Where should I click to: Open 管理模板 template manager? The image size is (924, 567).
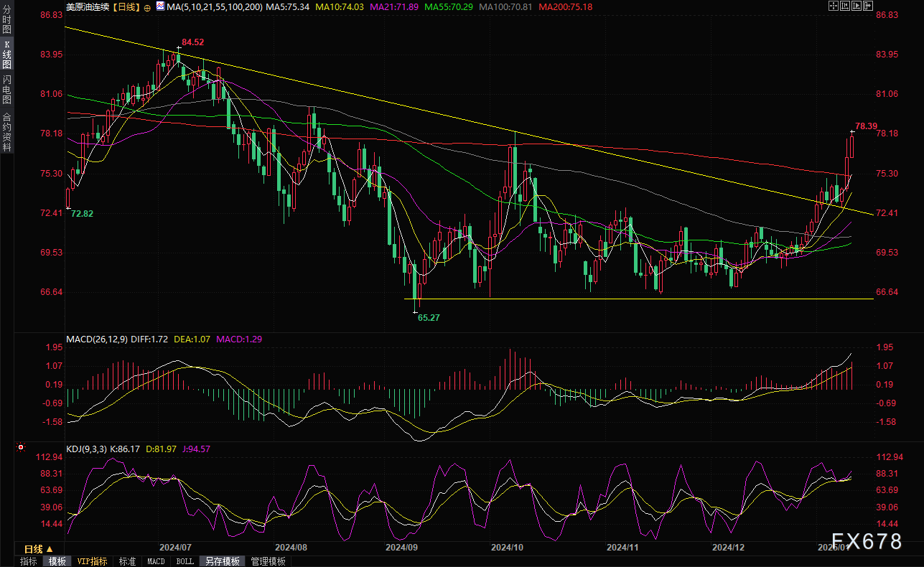pyautogui.click(x=268, y=561)
